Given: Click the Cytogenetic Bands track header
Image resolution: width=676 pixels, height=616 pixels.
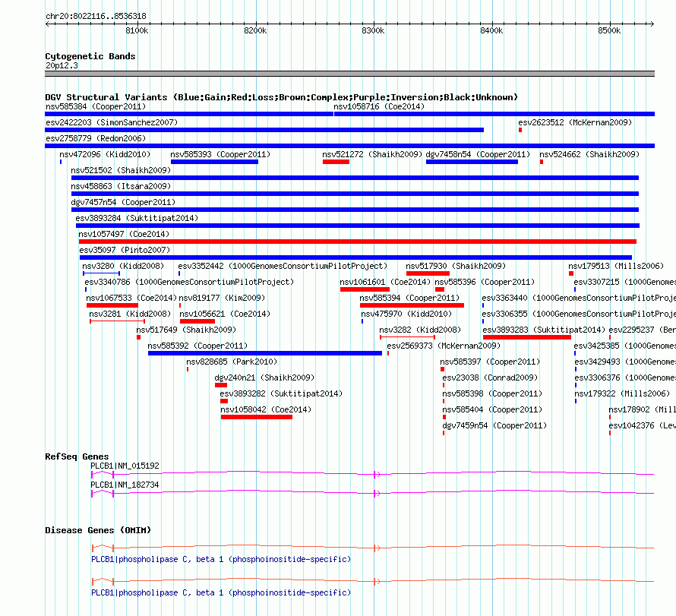Looking at the screenshot, I should tap(90, 56).
